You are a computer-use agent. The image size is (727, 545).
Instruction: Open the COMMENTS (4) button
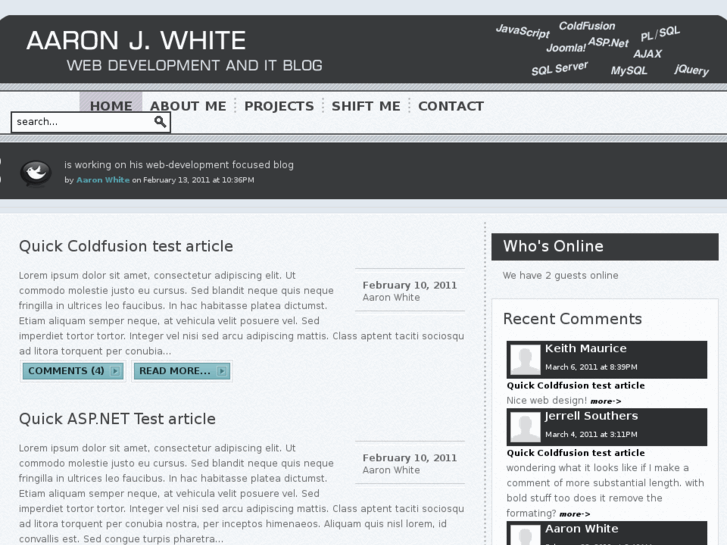coord(73,371)
